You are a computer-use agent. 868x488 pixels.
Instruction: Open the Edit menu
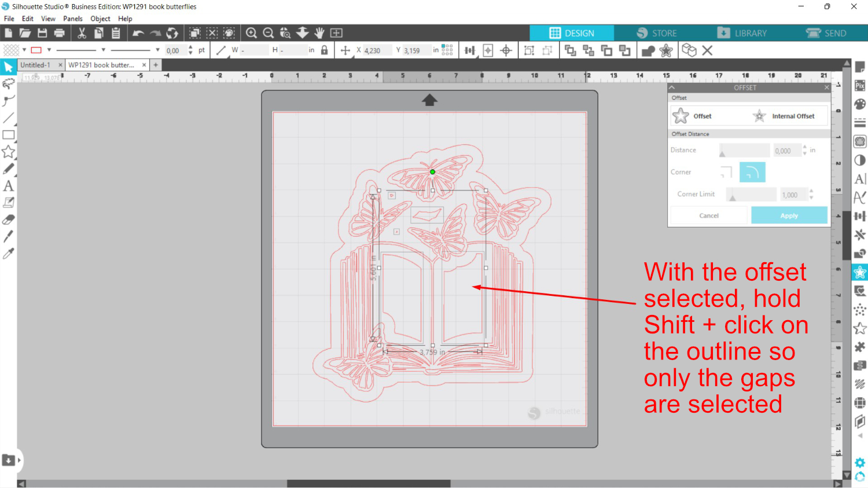click(x=28, y=19)
